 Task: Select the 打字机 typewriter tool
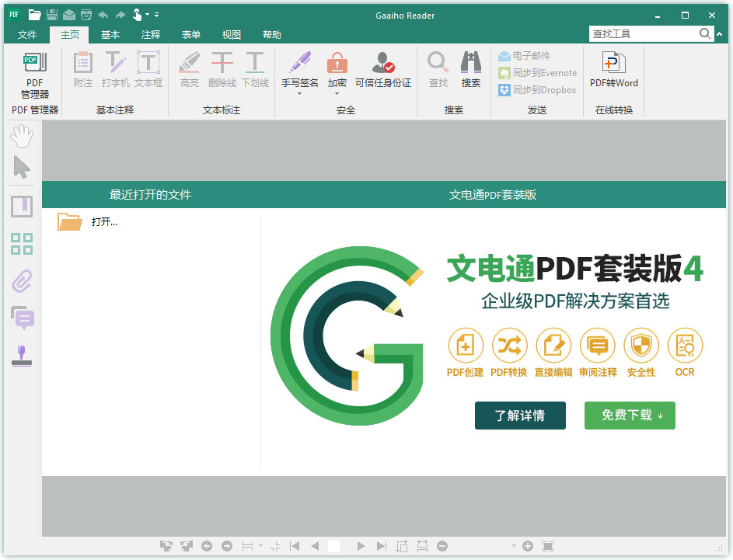[116, 70]
